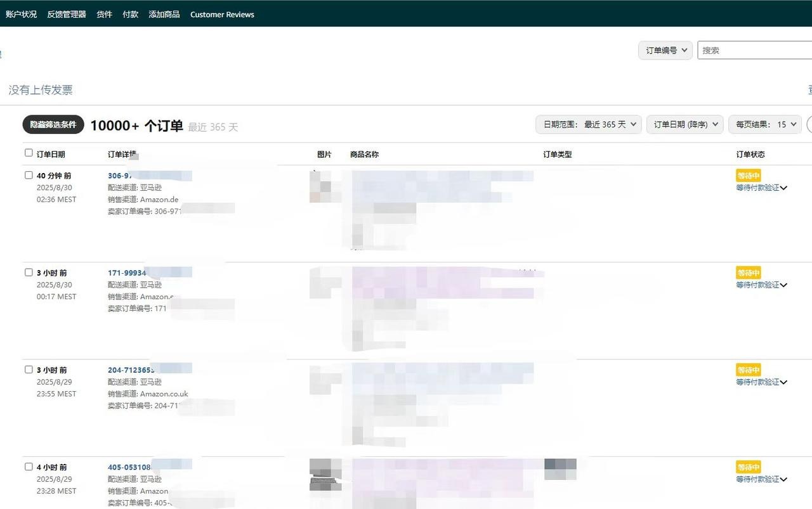The image size is (812, 509).
Task: Tick the checkbox for the 23:55 MEST order
Action: pos(29,369)
